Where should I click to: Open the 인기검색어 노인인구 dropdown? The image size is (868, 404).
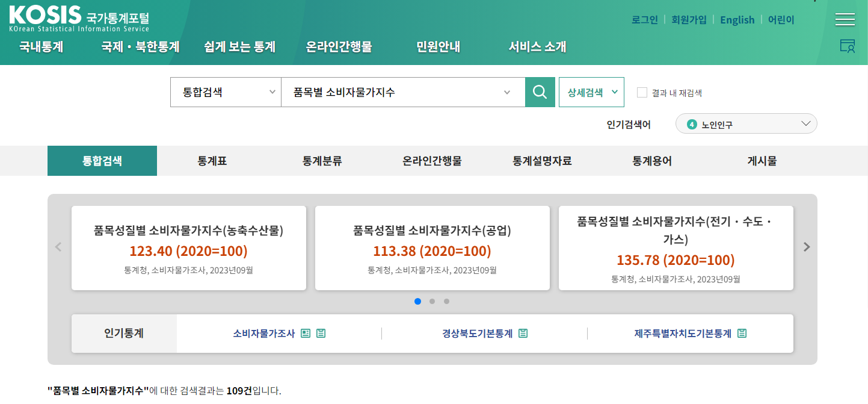pyautogui.click(x=746, y=124)
